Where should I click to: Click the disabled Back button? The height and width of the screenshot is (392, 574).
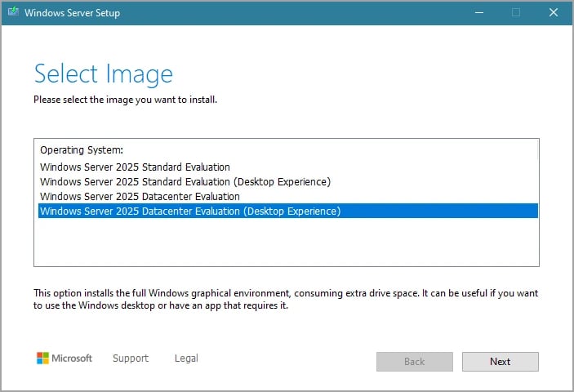tap(414, 362)
